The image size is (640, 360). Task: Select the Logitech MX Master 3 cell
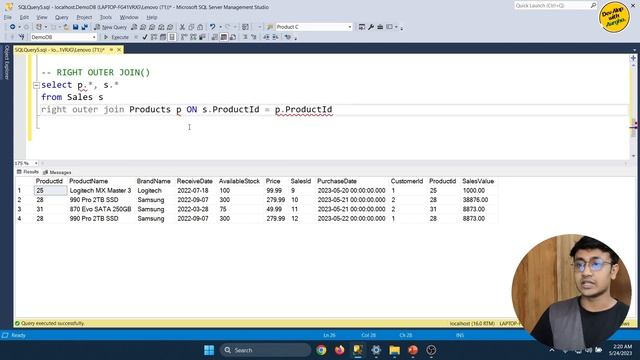coord(100,191)
